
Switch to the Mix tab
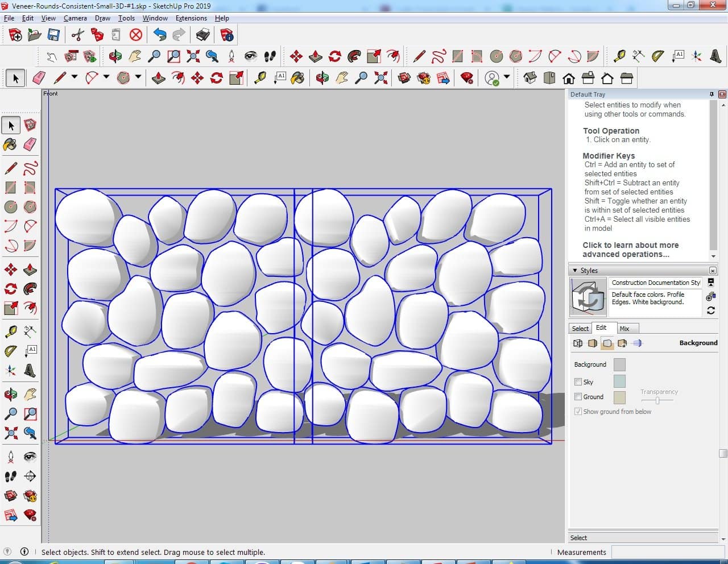click(x=624, y=329)
